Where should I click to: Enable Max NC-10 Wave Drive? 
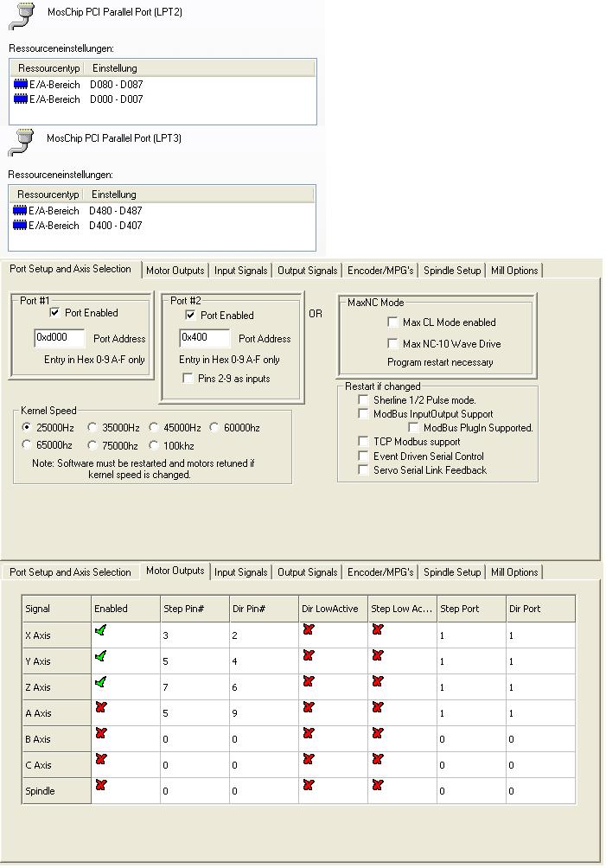tap(392, 344)
